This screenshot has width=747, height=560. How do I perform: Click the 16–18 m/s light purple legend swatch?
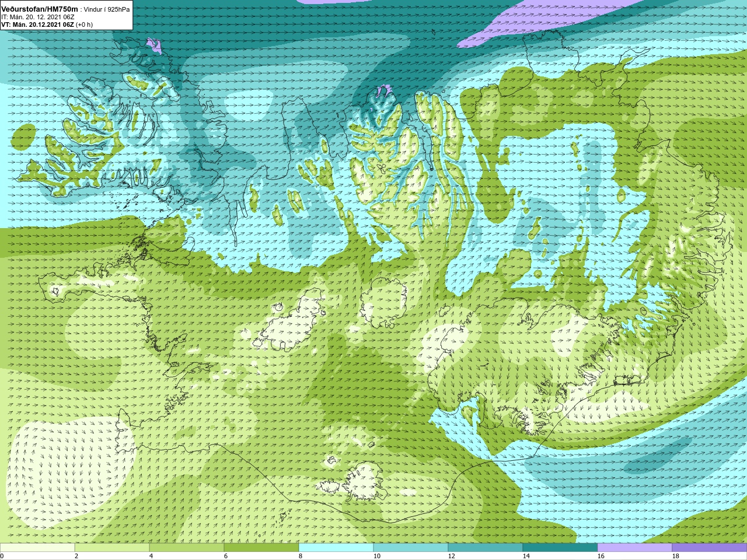tap(635, 548)
